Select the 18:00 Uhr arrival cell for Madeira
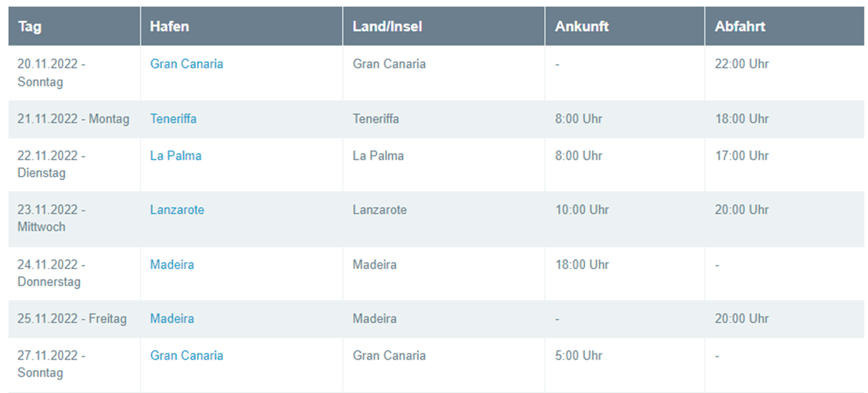This screenshot has width=868, height=393. (582, 264)
